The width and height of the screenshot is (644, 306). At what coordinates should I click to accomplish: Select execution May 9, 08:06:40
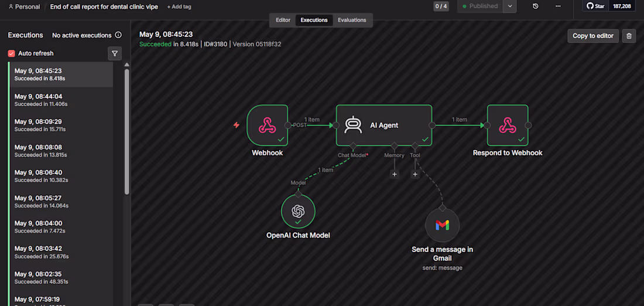click(x=61, y=176)
